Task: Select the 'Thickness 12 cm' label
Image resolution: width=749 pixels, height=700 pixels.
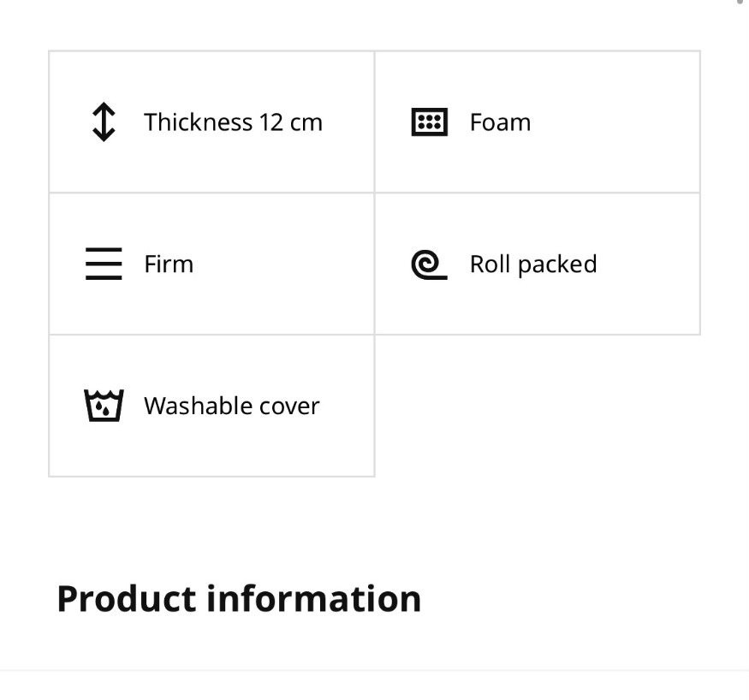Action: point(234,122)
